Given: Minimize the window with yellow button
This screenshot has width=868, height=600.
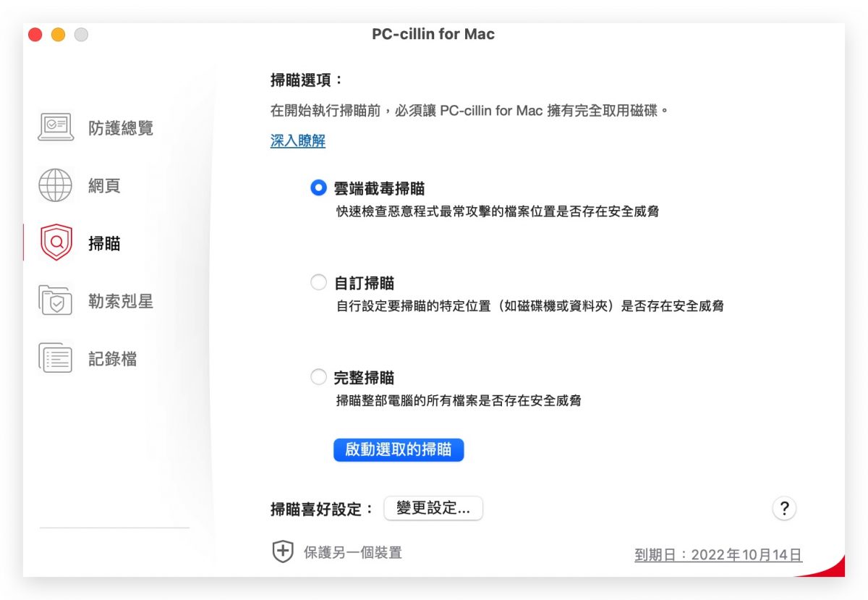Looking at the screenshot, I should tap(59, 34).
